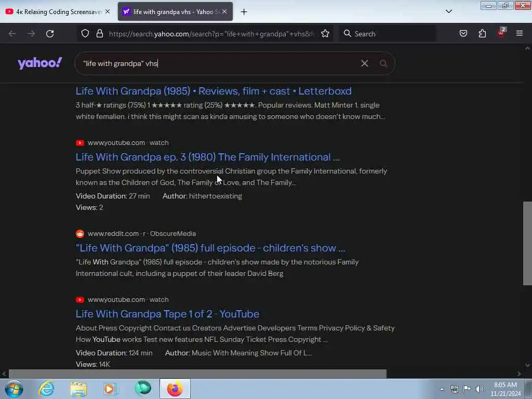Click the Yahoo logo

39,63
